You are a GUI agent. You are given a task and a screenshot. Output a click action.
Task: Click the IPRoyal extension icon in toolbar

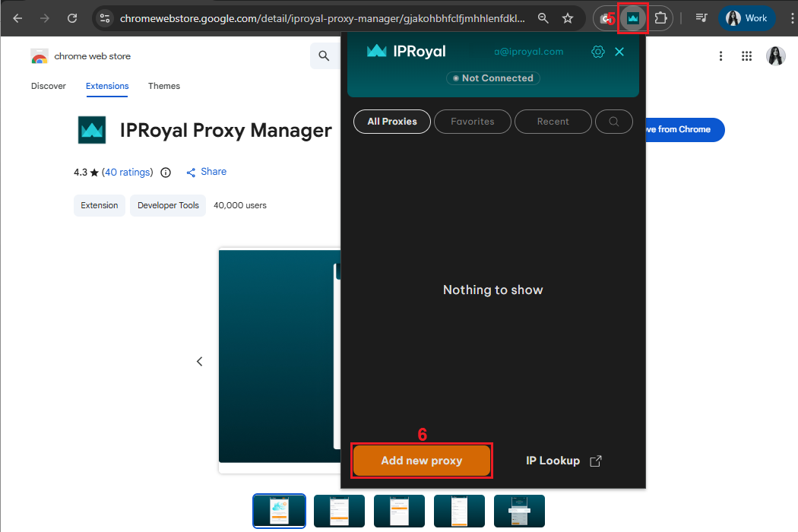tap(632, 18)
